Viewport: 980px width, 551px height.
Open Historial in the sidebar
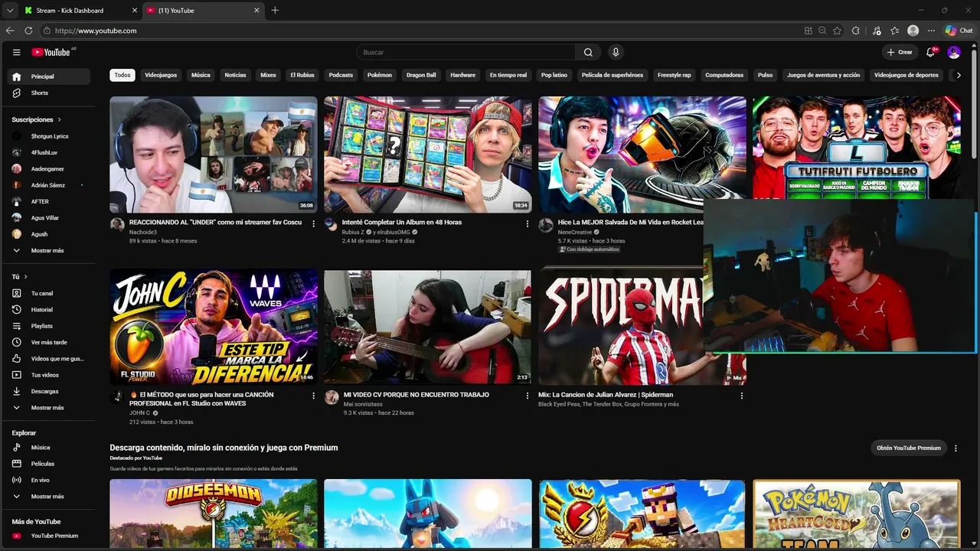click(x=49, y=310)
